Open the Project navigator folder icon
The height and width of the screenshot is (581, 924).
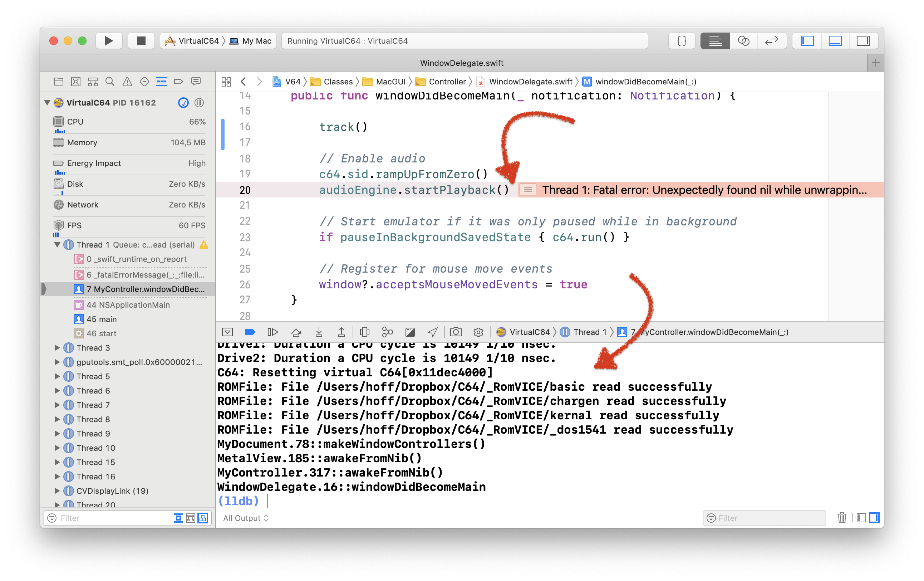coord(59,82)
